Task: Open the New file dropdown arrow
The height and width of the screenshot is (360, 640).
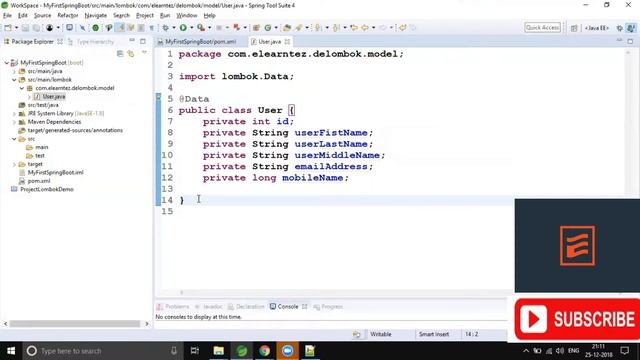Action: [x=16, y=28]
